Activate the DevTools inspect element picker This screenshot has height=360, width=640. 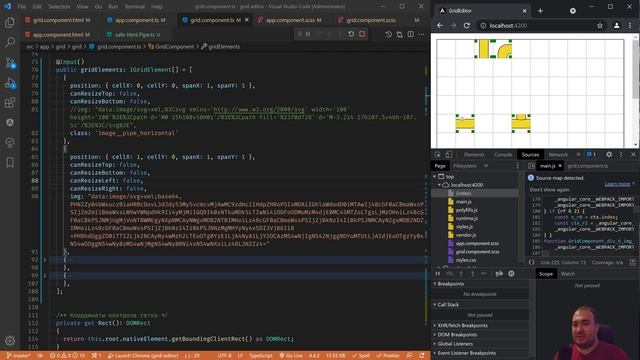(438, 155)
